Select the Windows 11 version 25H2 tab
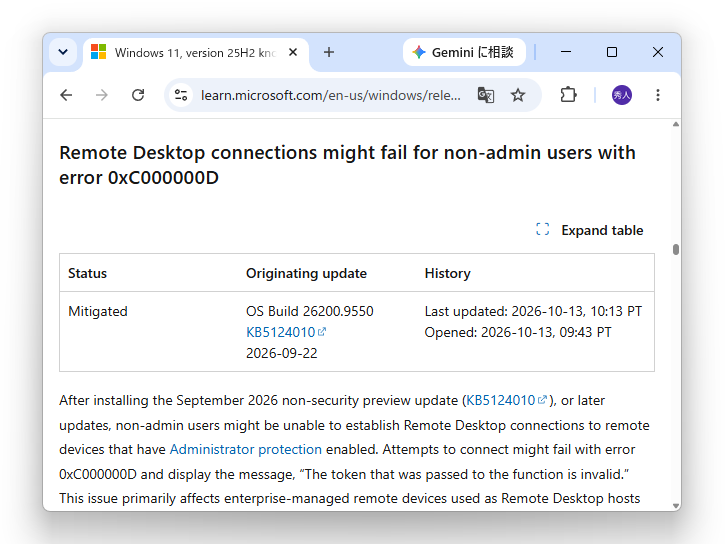The image size is (725, 544). click(194, 53)
